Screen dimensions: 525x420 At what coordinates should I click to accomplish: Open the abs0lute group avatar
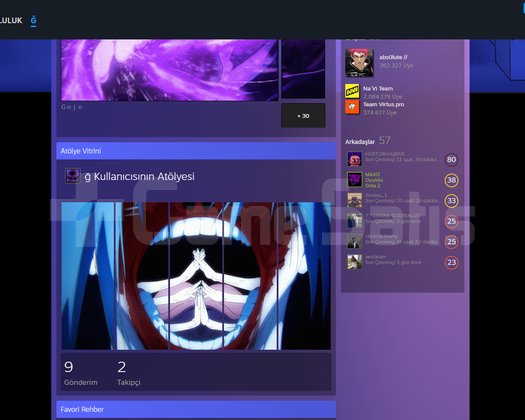[x=359, y=63]
